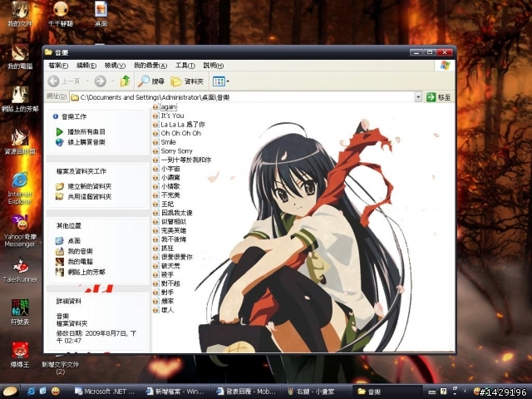Select the file 不完美

pyautogui.click(x=170, y=195)
